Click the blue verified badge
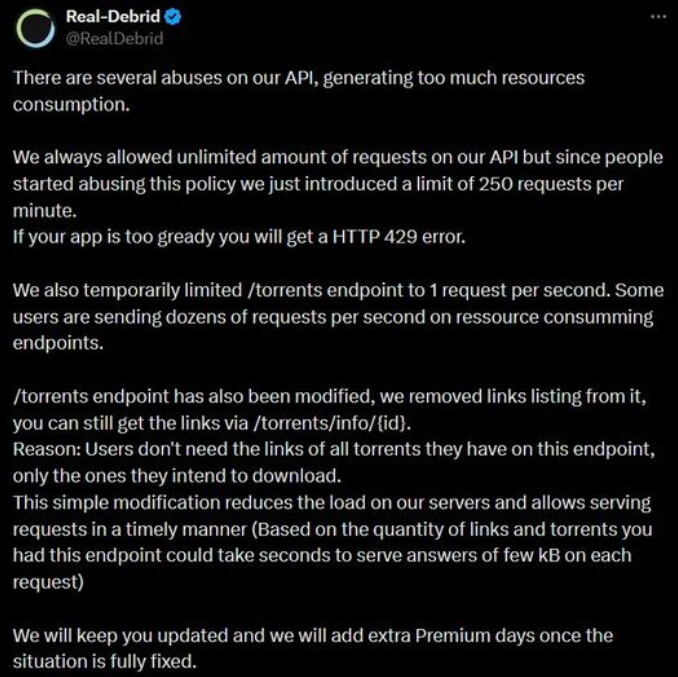 tap(173, 17)
